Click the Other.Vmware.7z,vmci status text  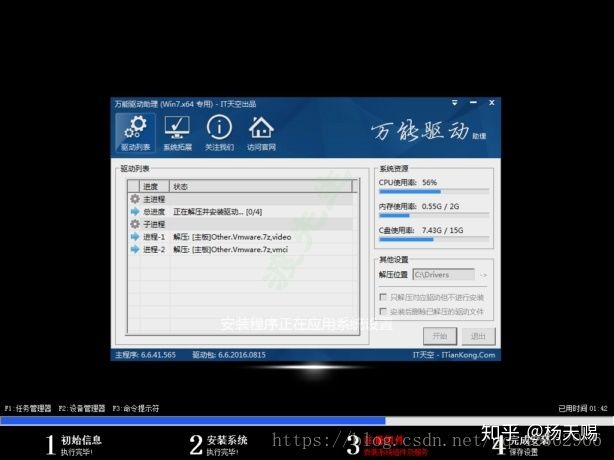point(231,249)
